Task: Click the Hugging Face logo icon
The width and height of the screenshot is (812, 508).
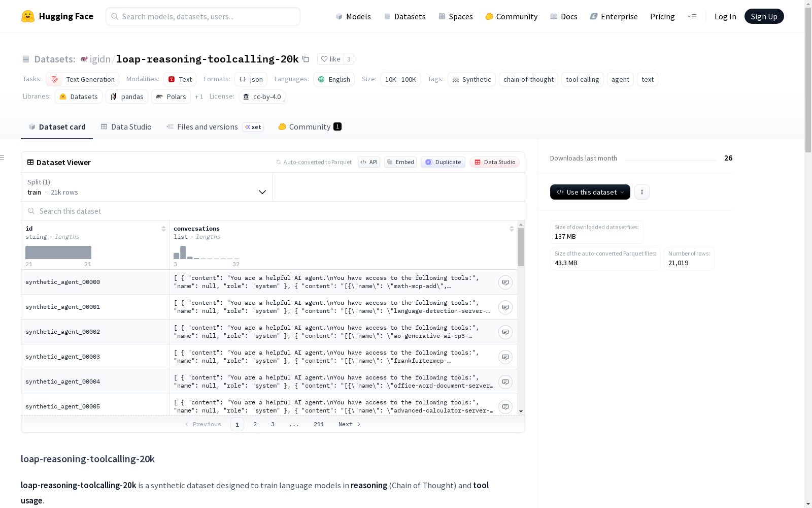Action: tap(28, 16)
